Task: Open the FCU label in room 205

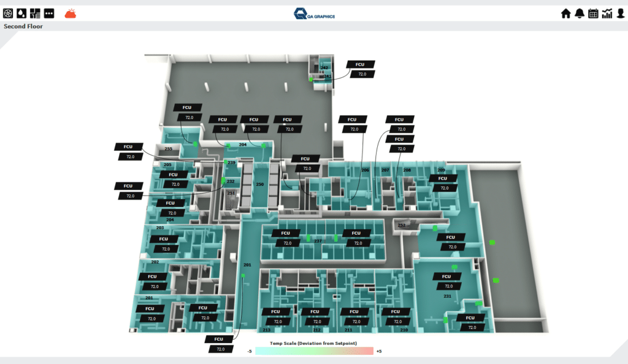Action: pyautogui.click(x=174, y=175)
